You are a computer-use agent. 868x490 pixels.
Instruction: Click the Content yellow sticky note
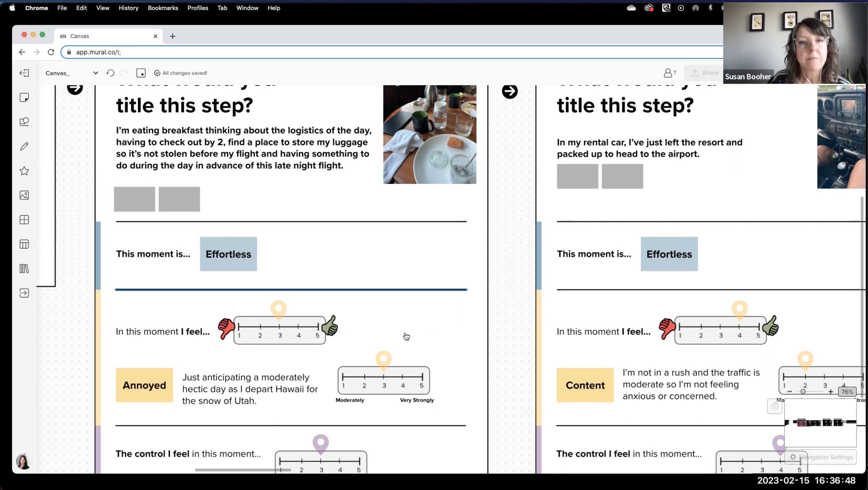(585, 385)
